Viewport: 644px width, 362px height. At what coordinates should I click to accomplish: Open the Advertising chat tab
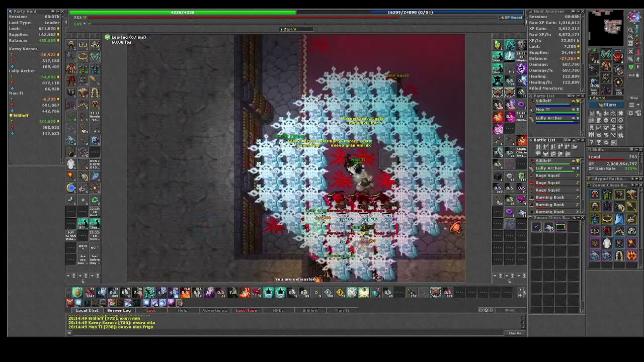(x=214, y=310)
